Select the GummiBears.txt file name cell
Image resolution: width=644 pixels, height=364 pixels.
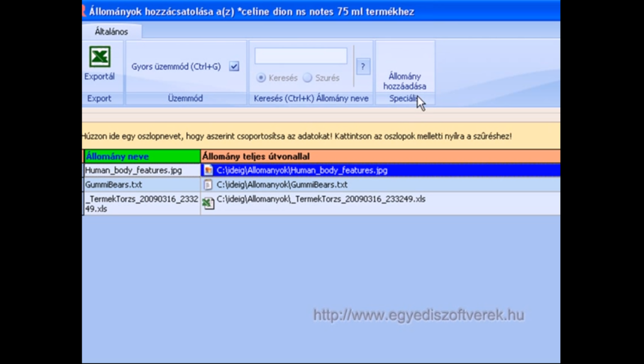point(142,185)
